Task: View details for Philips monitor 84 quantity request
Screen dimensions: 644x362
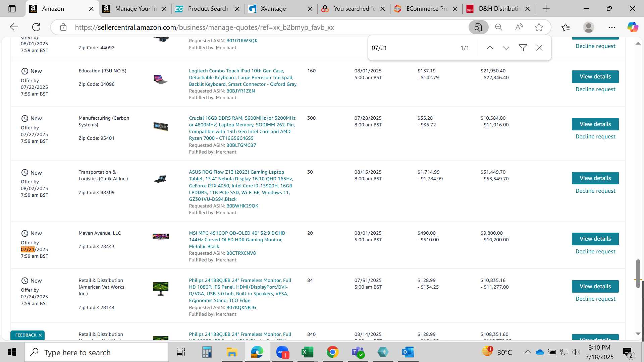Action: (x=595, y=287)
